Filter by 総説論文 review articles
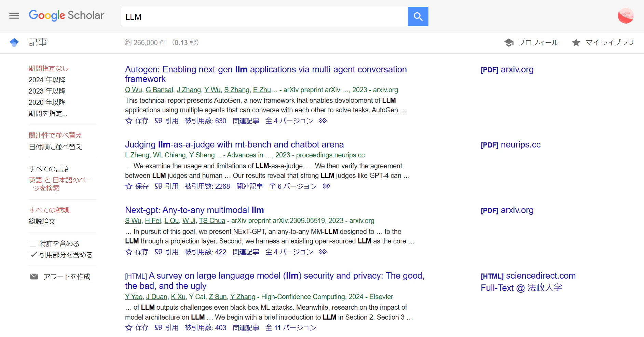 [x=42, y=221]
